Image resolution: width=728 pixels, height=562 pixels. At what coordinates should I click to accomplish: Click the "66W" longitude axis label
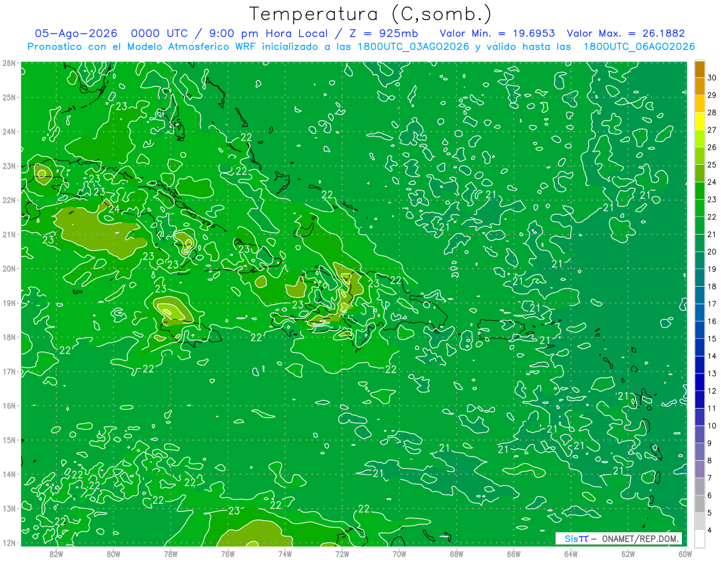514,554
